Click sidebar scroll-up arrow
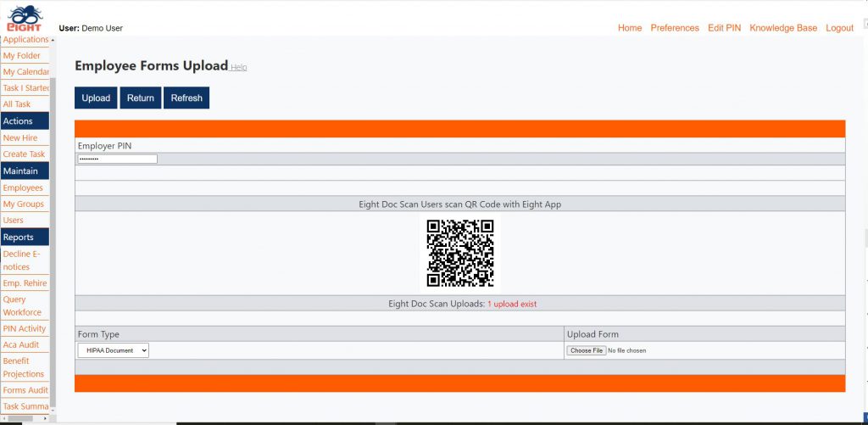868x425 pixels. coord(53,40)
